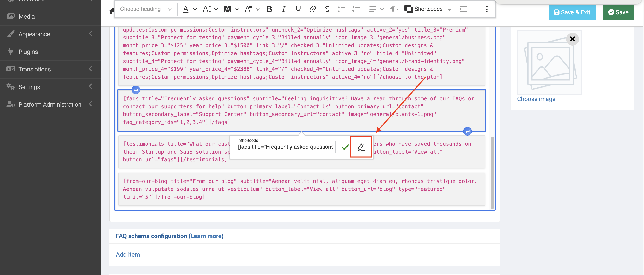The image size is (644, 275).
Task: Open Platform Administration menu
Action: point(50,104)
